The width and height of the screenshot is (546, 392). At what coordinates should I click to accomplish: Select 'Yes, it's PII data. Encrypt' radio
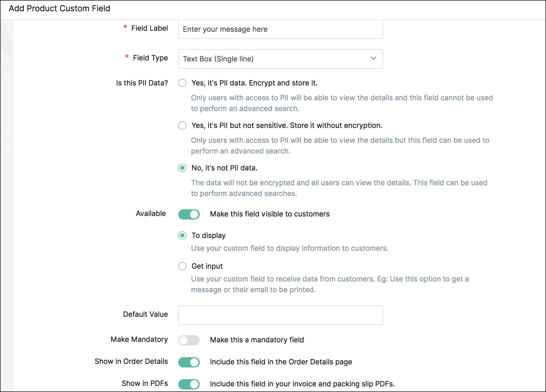click(x=182, y=83)
